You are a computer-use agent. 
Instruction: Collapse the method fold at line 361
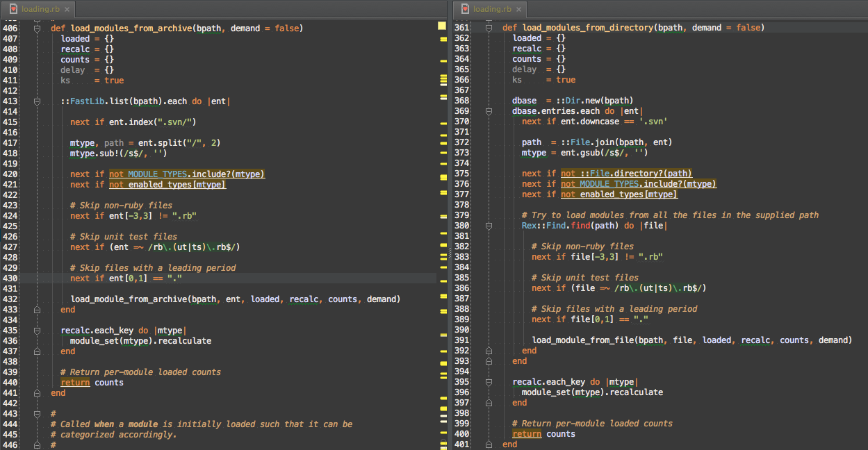488,28
